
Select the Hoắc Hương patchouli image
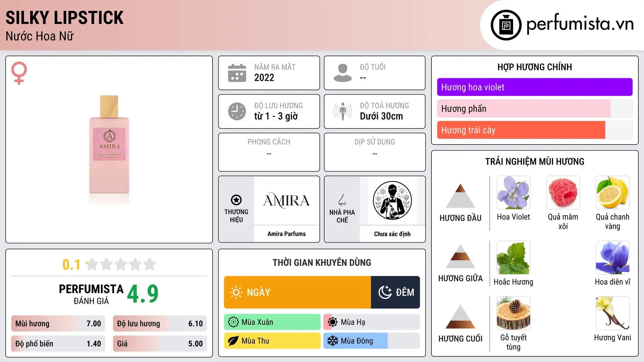tap(514, 258)
